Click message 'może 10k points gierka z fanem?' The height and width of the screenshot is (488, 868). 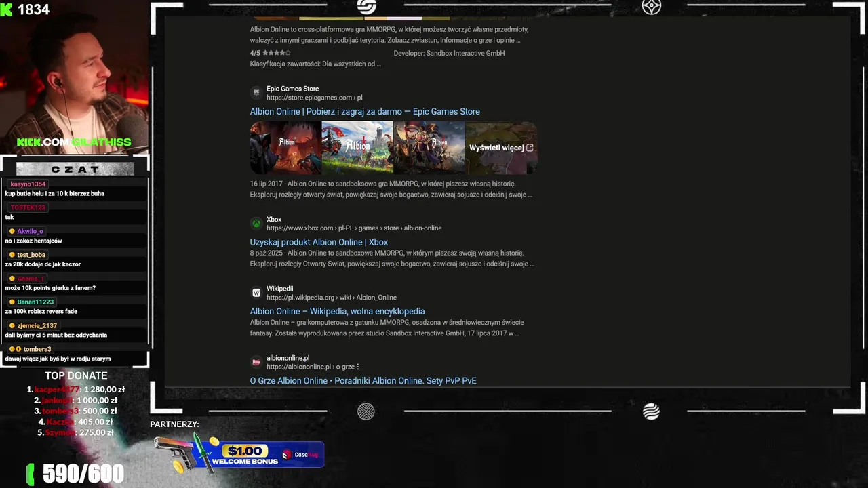point(50,288)
